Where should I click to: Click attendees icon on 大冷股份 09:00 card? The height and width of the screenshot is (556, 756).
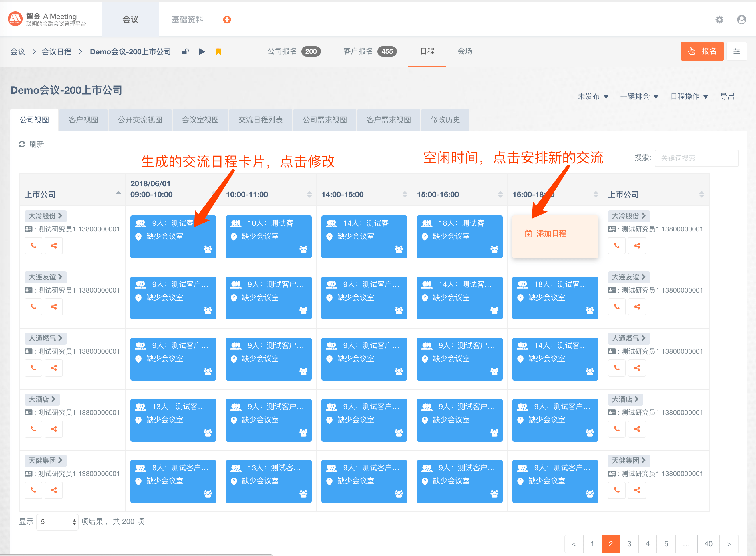coord(208,249)
